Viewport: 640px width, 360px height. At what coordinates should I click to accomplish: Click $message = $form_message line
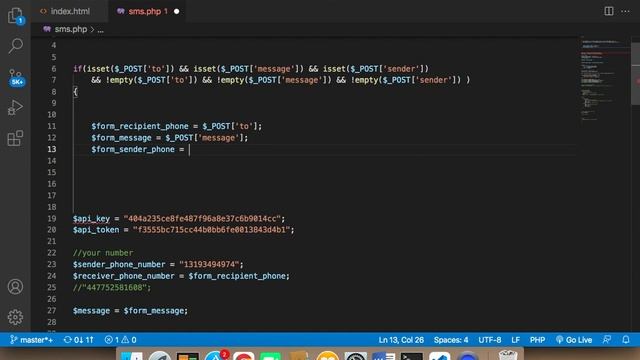point(130,311)
